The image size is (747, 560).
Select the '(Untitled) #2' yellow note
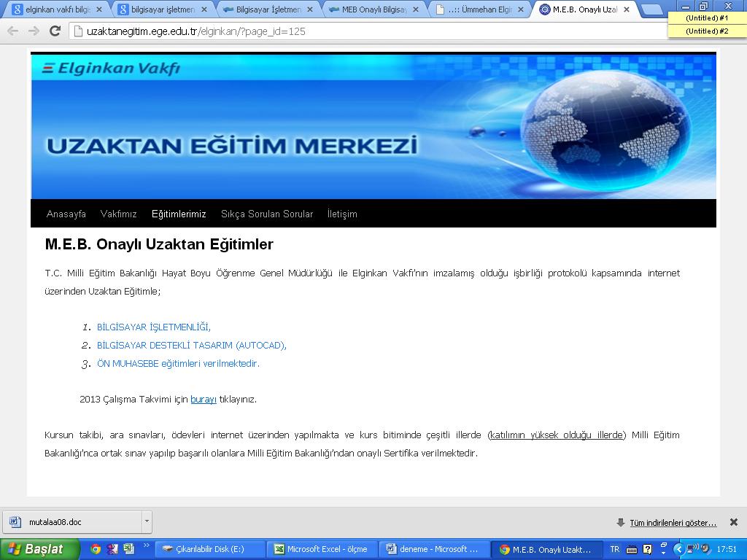click(707, 31)
